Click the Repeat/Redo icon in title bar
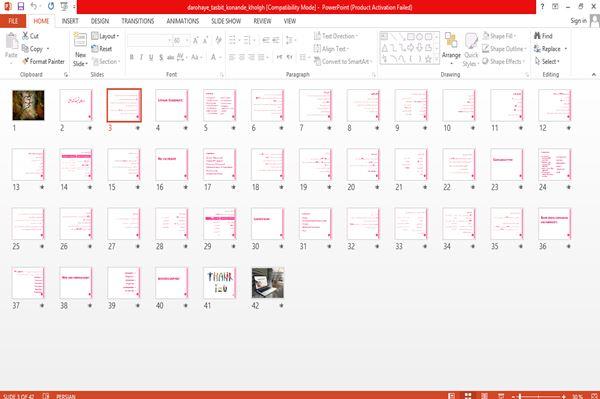This screenshot has width=600, height=399. pos(51,7)
